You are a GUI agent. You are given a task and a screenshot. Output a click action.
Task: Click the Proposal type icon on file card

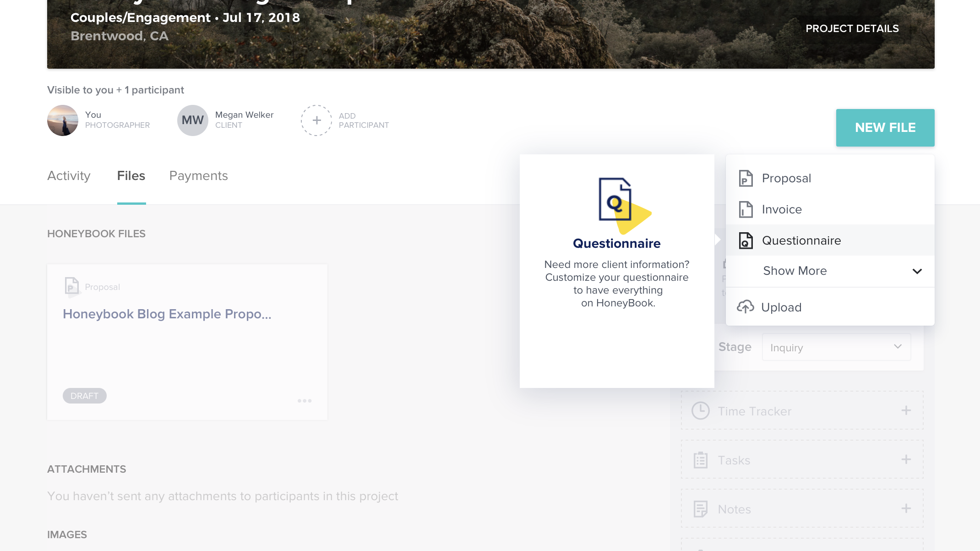tap(72, 287)
